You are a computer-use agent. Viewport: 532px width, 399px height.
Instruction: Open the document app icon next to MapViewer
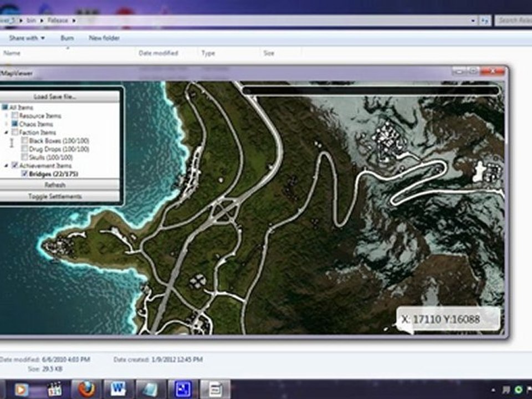click(x=215, y=390)
